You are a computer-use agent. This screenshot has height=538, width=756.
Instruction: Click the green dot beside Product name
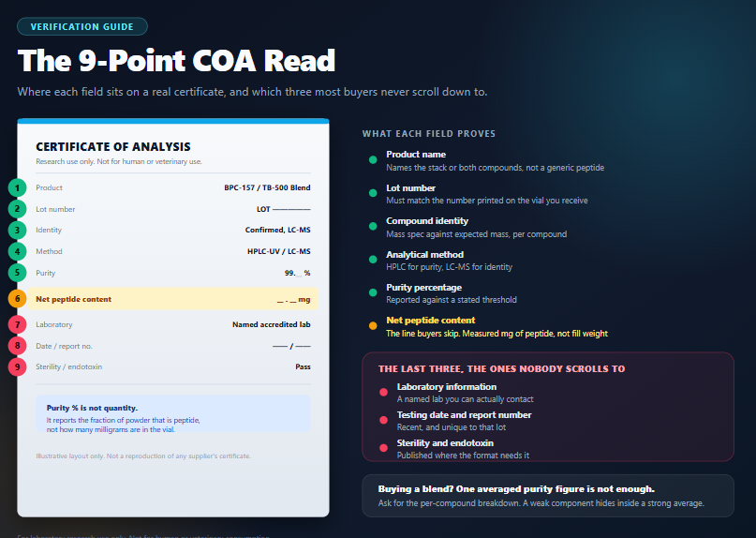coord(373,160)
